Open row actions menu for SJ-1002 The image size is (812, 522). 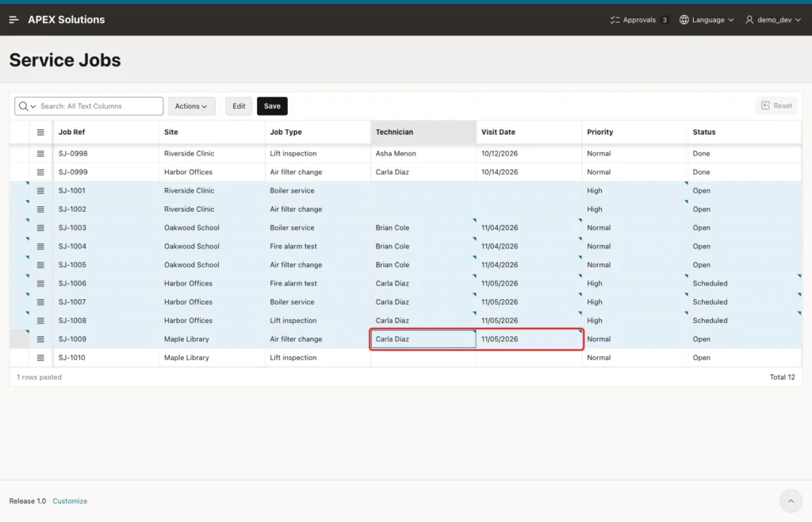40,209
